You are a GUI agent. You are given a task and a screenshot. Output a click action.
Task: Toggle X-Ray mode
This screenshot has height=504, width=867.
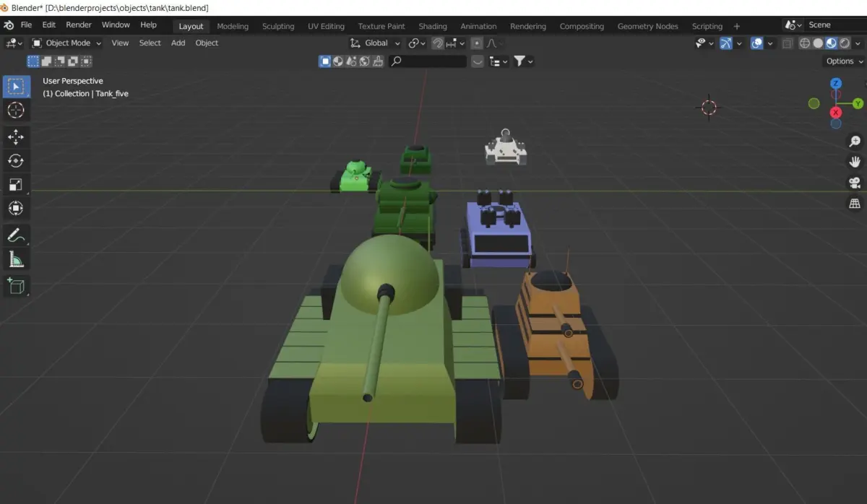click(788, 43)
